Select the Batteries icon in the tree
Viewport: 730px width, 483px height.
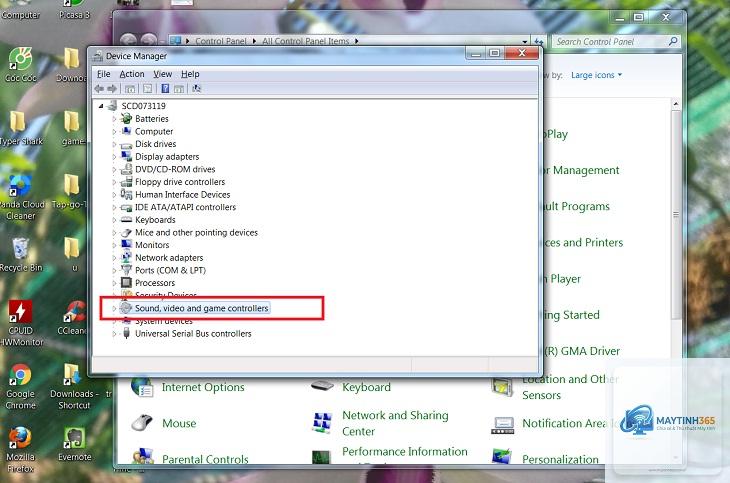pos(126,118)
